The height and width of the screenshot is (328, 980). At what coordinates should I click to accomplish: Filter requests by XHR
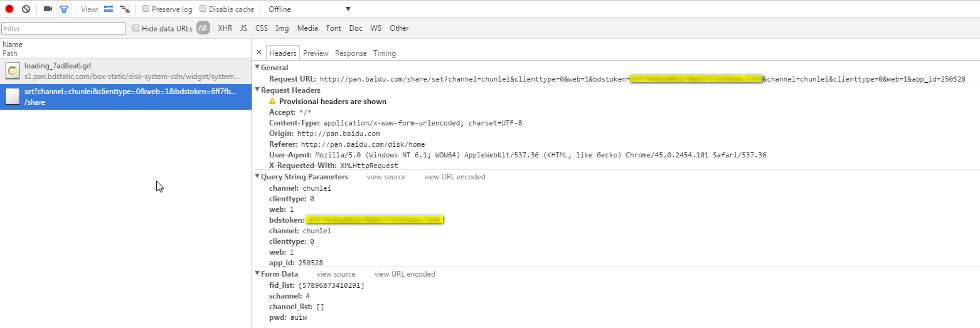[x=225, y=28]
